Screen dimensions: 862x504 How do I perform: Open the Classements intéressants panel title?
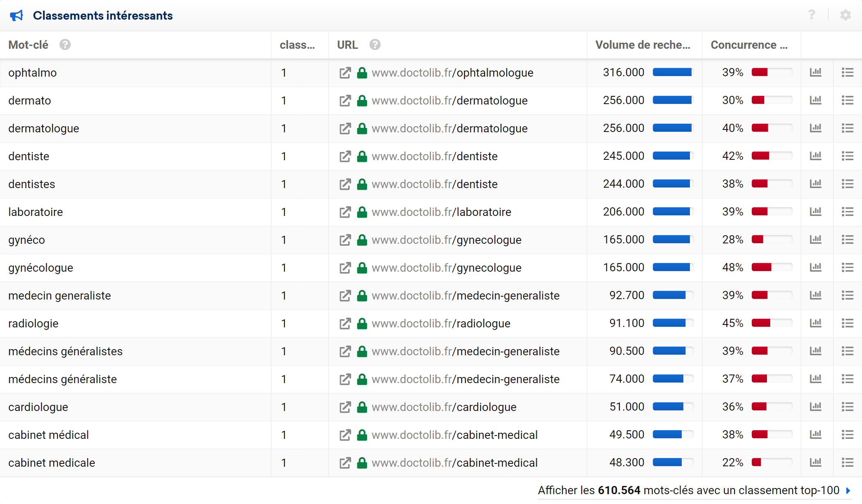pyautogui.click(x=103, y=16)
